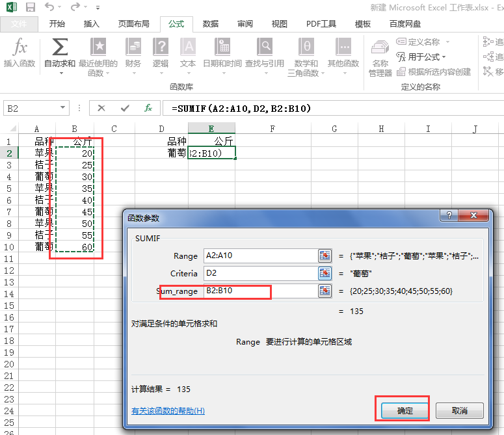
Task: Expand the Name Box dropdown arrow
Action: pyautogui.click(x=62, y=108)
